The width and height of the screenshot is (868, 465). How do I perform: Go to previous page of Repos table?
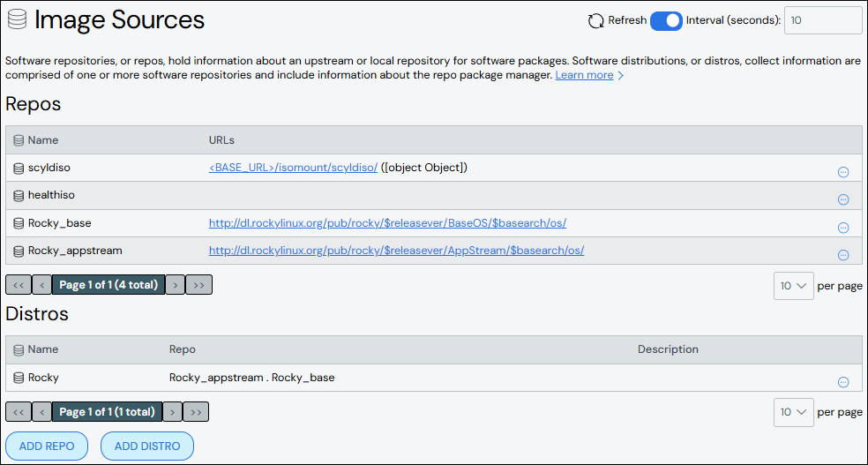coord(42,285)
